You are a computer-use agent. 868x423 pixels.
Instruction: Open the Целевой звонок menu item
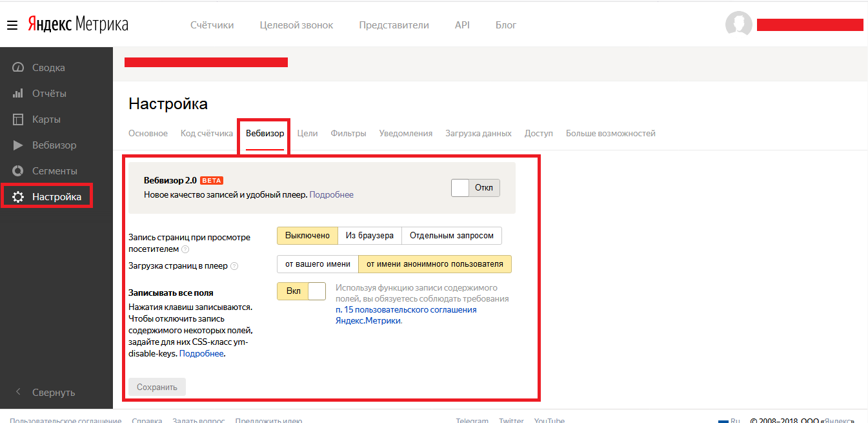pyautogui.click(x=297, y=25)
